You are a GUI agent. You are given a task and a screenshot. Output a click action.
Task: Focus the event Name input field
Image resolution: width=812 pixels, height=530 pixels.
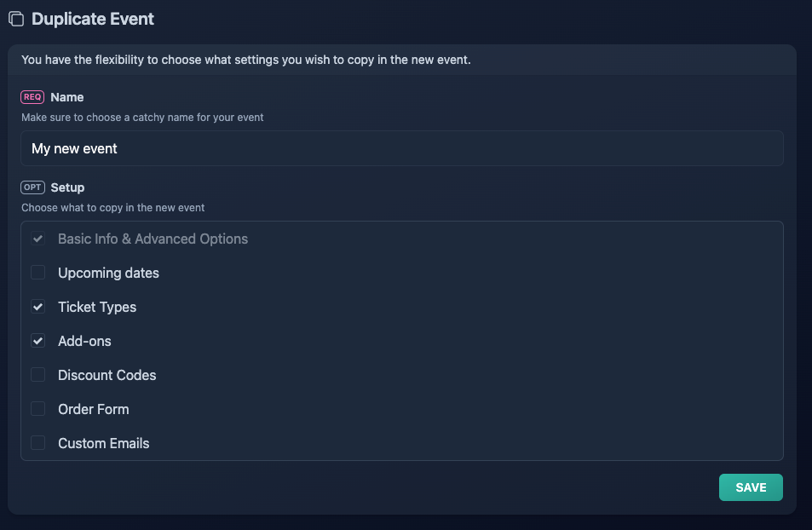tap(402, 148)
